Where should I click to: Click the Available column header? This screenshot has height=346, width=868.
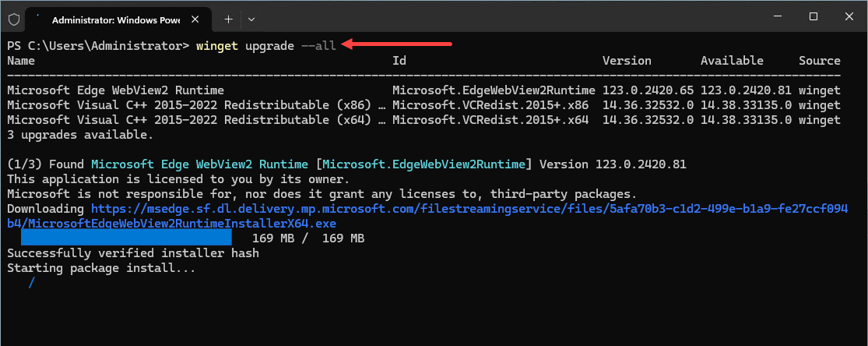click(732, 61)
